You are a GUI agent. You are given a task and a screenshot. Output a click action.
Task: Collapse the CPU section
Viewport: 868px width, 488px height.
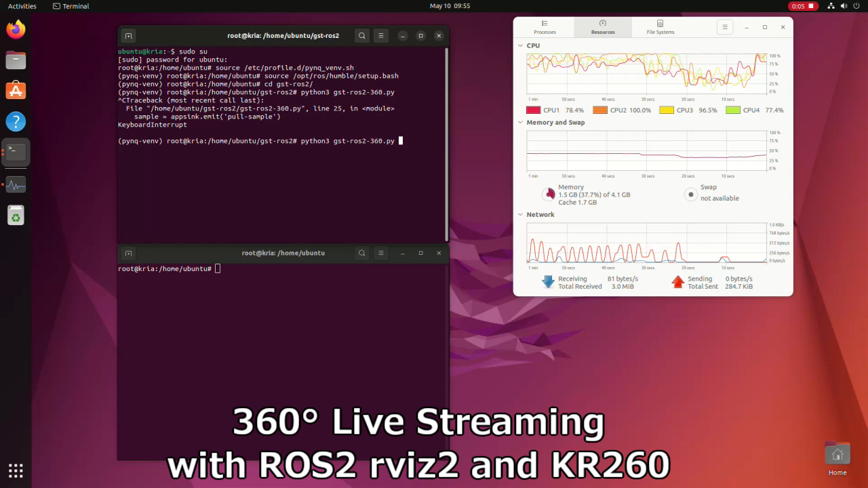click(520, 46)
